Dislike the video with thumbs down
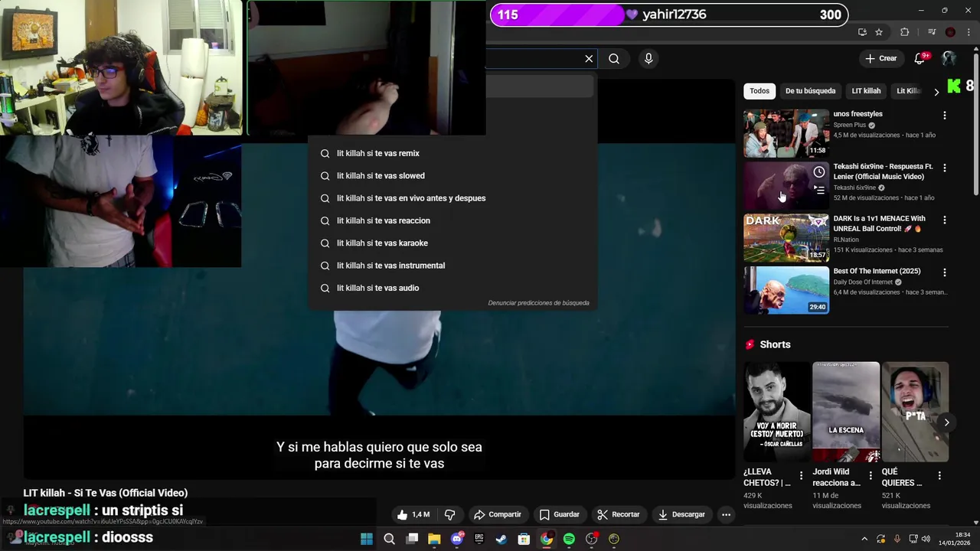This screenshot has width=980, height=551. point(450,514)
